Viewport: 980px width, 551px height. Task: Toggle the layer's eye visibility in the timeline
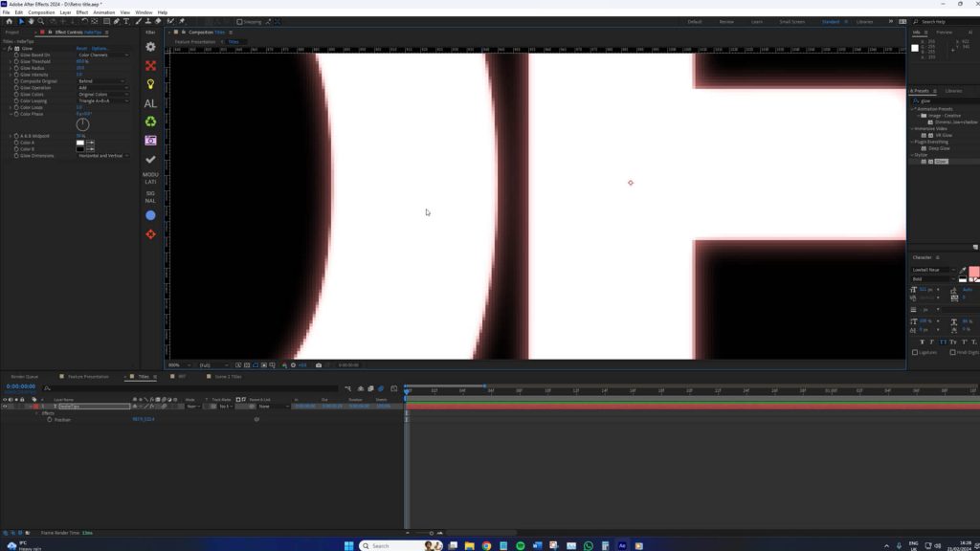5,406
